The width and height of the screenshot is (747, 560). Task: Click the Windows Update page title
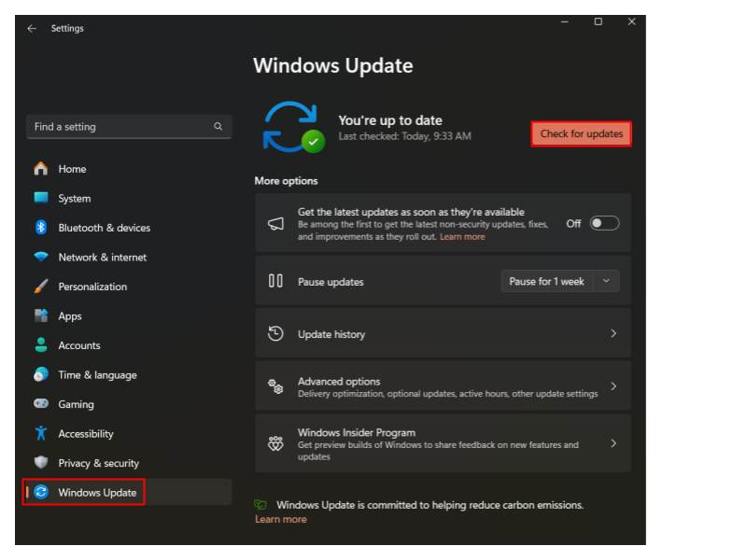pyautogui.click(x=333, y=65)
